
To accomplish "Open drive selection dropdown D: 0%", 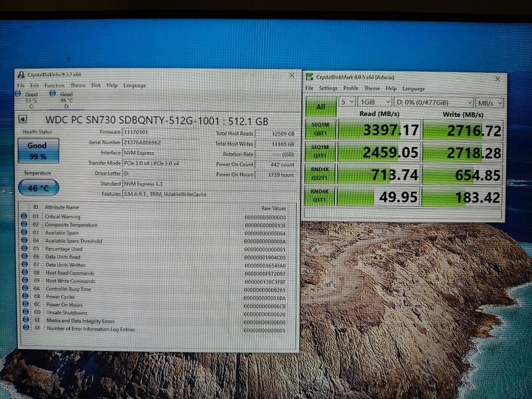I will (x=434, y=103).
